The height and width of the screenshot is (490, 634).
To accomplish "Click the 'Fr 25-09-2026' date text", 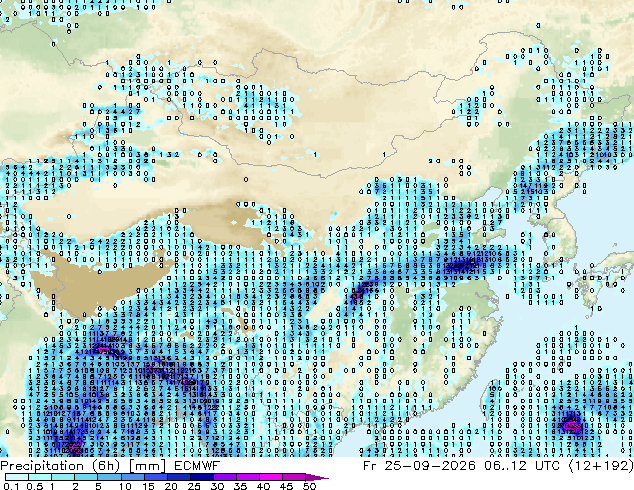I will pos(419,465).
